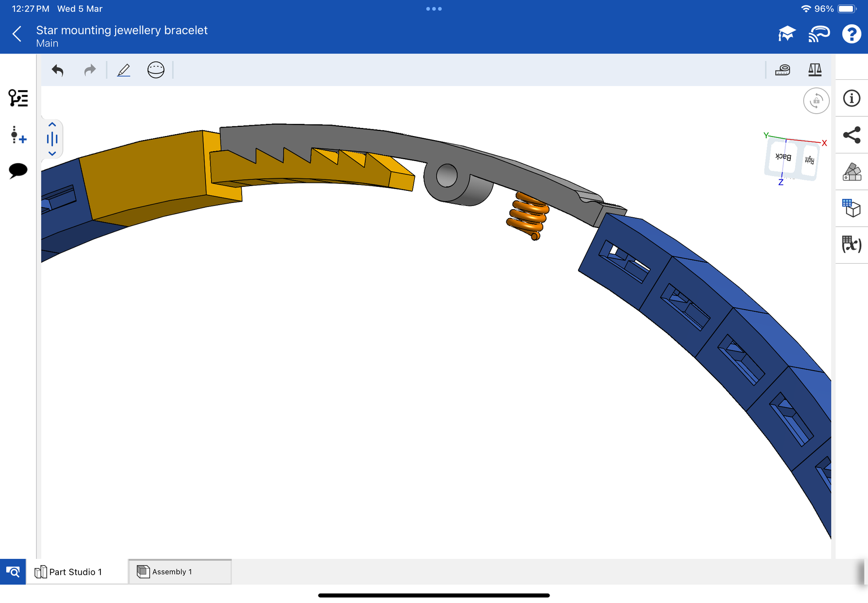Open the comments panel
Image resolution: width=868 pixels, height=603 pixels.
click(x=18, y=170)
